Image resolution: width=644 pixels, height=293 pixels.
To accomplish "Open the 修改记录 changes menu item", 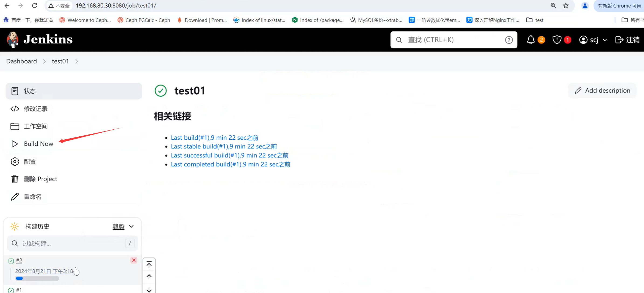I will [36, 109].
